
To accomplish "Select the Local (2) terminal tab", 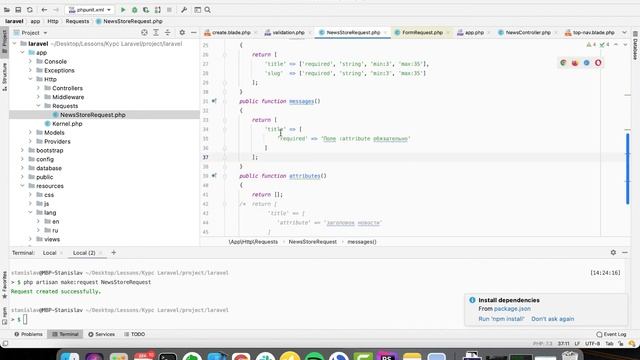I will [x=84, y=253].
